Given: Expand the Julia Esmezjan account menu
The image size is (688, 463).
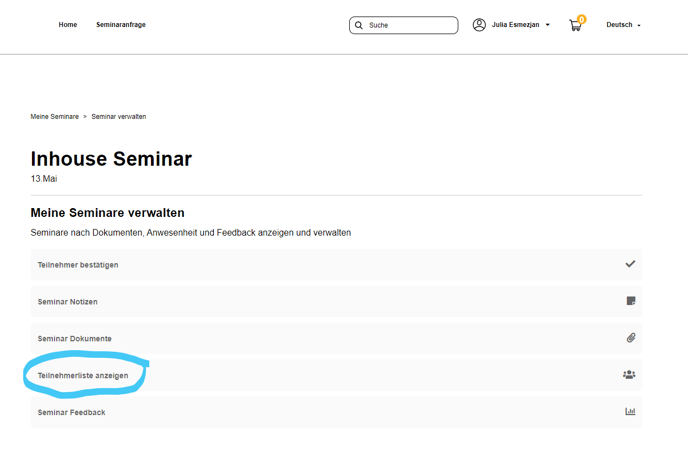Looking at the screenshot, I should 520,25.
